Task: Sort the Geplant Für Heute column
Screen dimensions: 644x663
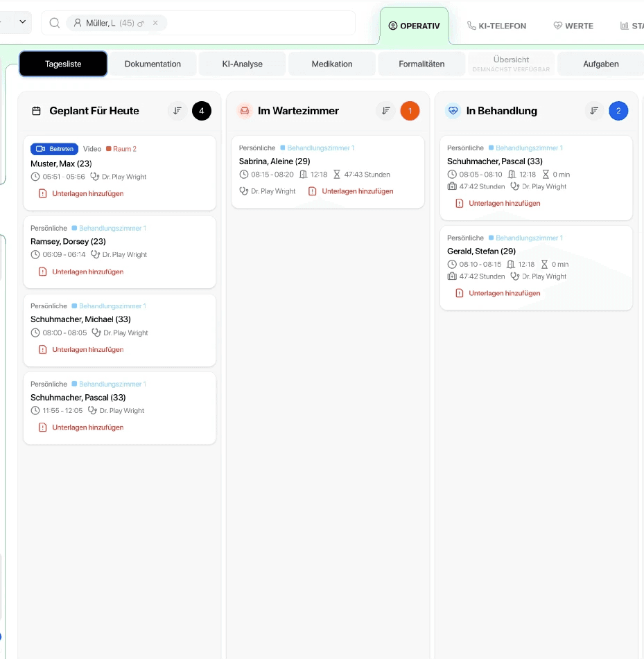Action: [177, 111]
